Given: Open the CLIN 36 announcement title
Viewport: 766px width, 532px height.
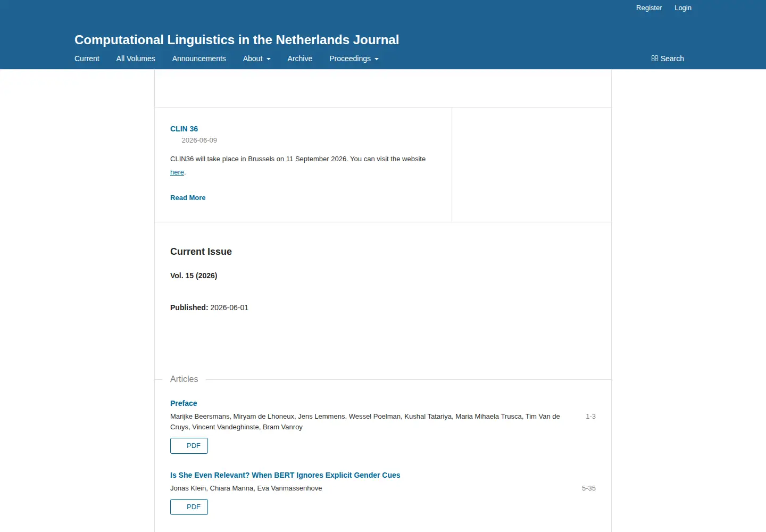Looking at the screenshot, I should pyautogui.click(x=184, y=129).
